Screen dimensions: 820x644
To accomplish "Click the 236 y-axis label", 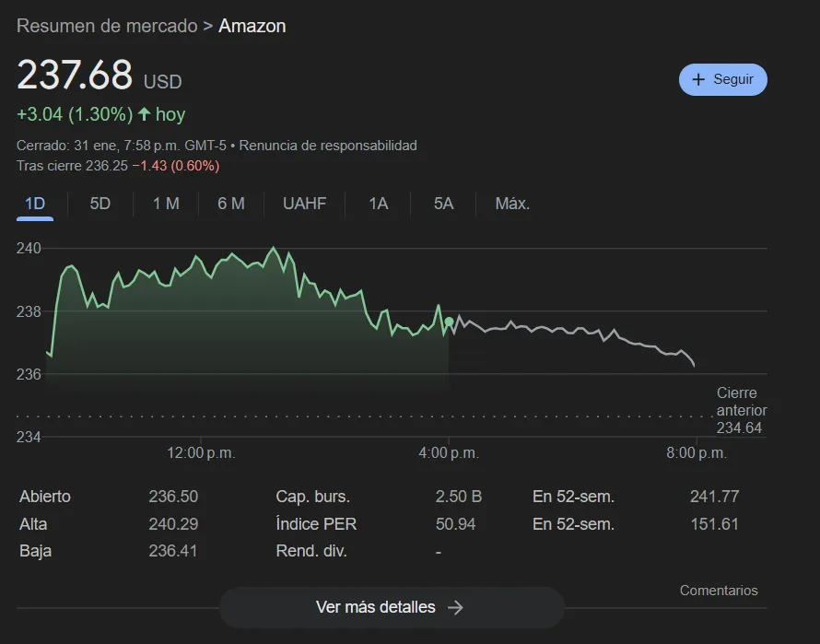I will coord(29,375).
